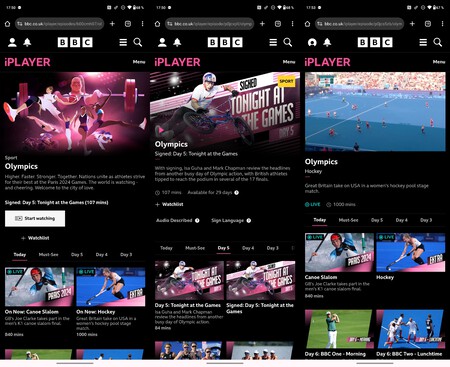Open BBC hamburger menu in left phone

(x=123, y=42)
